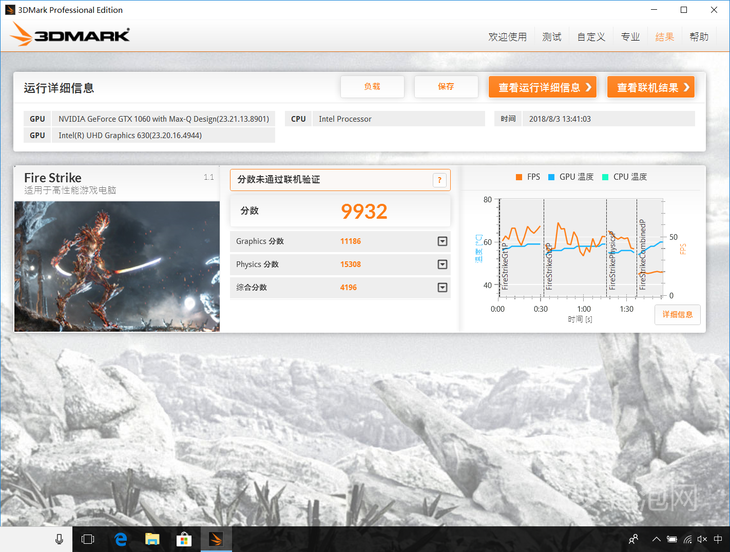The image size is (730, 552).
Task: Click the 详细信息 button under the chart
Action: [678, 314]
